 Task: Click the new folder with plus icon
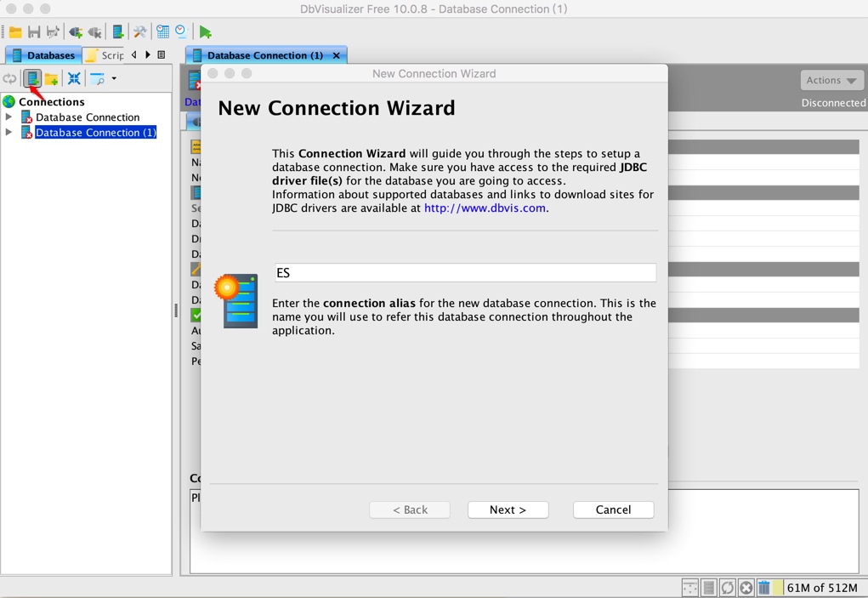coord(52,78)
